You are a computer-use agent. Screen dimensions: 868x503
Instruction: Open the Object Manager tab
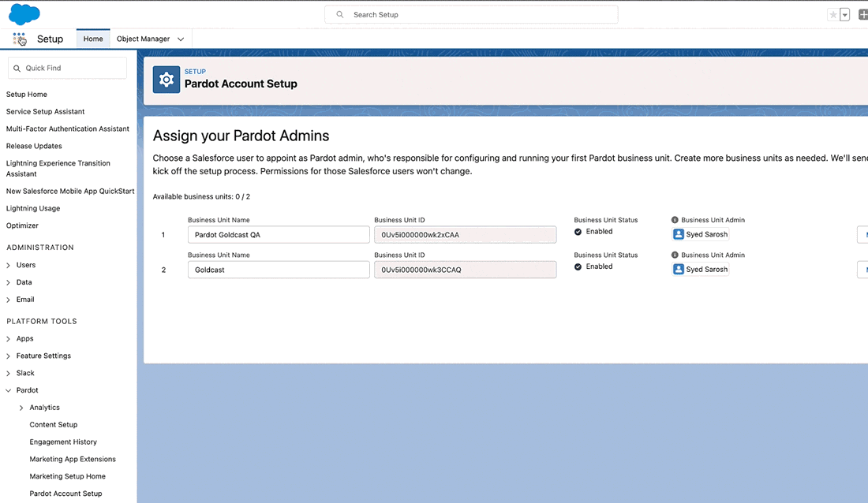click(143, 39)
